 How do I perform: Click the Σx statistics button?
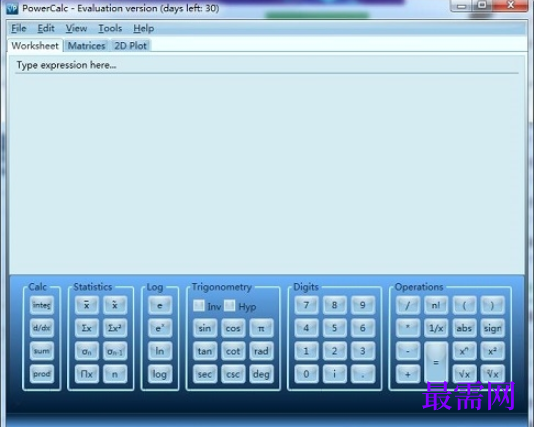[x=87, y=328]
